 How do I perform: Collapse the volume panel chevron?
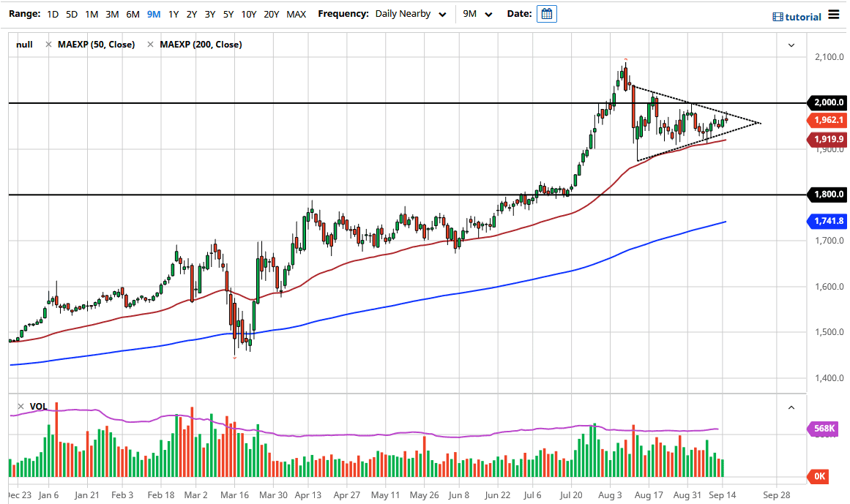(791, 407)
